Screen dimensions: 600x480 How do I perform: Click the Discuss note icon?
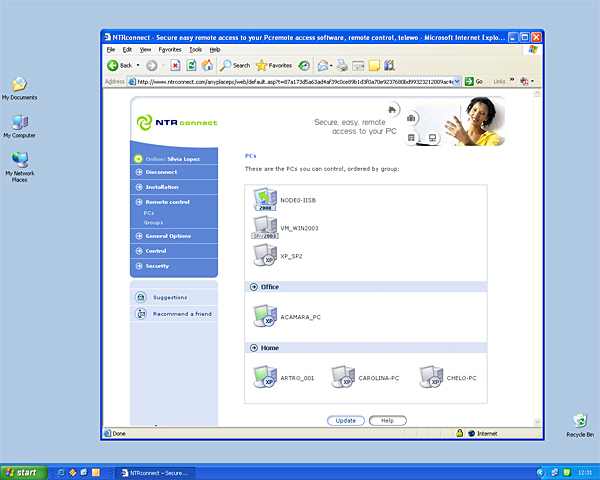(374, 66)
